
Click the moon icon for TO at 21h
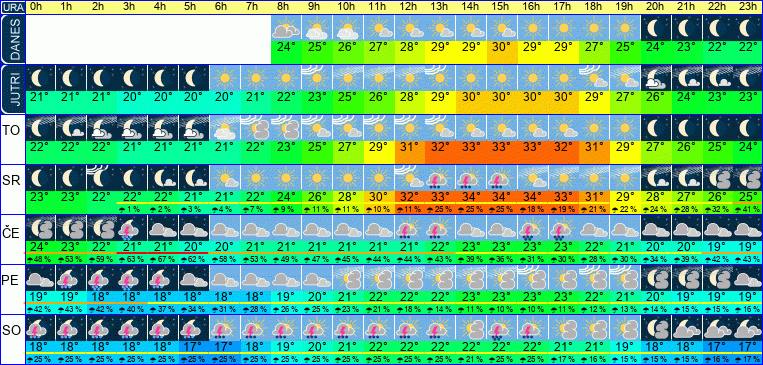coord(687,128)
